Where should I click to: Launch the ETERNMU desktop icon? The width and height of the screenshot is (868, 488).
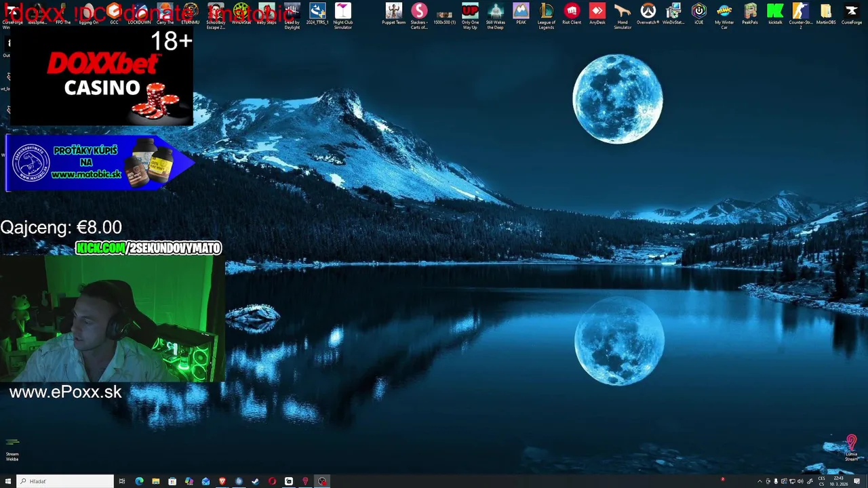click(x=191, y=14)
